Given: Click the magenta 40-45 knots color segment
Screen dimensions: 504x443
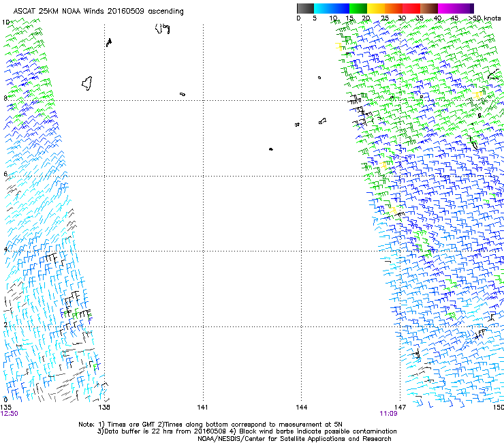Looking at the screenshot, I should [447, 8].
